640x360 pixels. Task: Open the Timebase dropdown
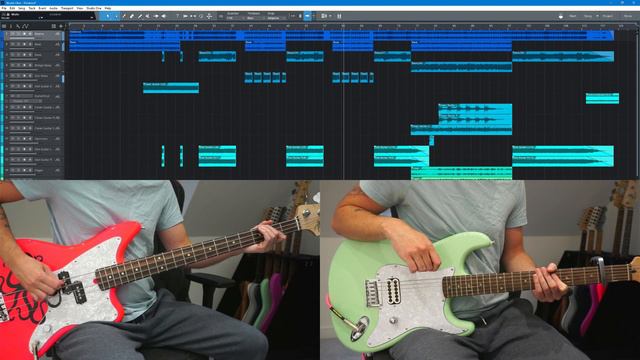(x=256, y=18)
